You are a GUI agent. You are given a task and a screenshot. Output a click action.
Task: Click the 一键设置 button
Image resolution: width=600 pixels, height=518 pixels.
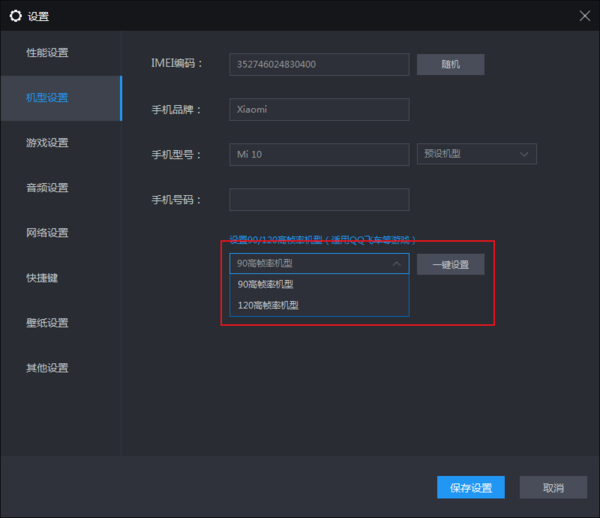[450, 264]
